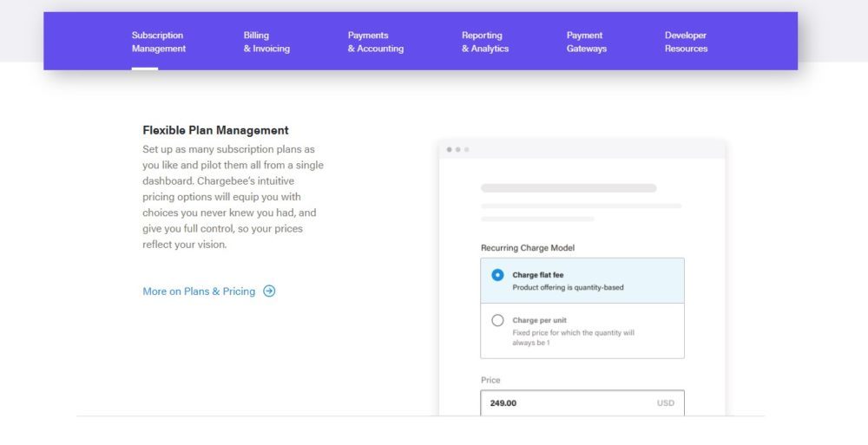Image resolution: width=868 pixels, height=445 pixels.
Task: Open the Reporting & Analytics tab
Action: click(x=484, y=42)
